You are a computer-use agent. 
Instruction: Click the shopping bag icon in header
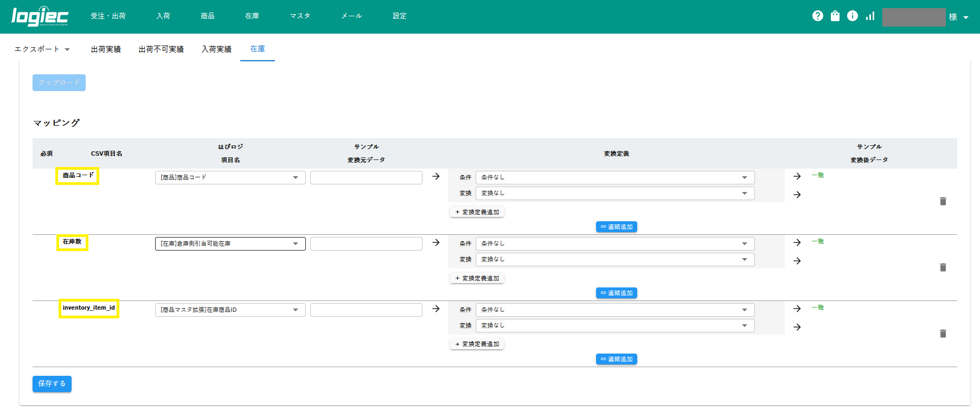835,16
